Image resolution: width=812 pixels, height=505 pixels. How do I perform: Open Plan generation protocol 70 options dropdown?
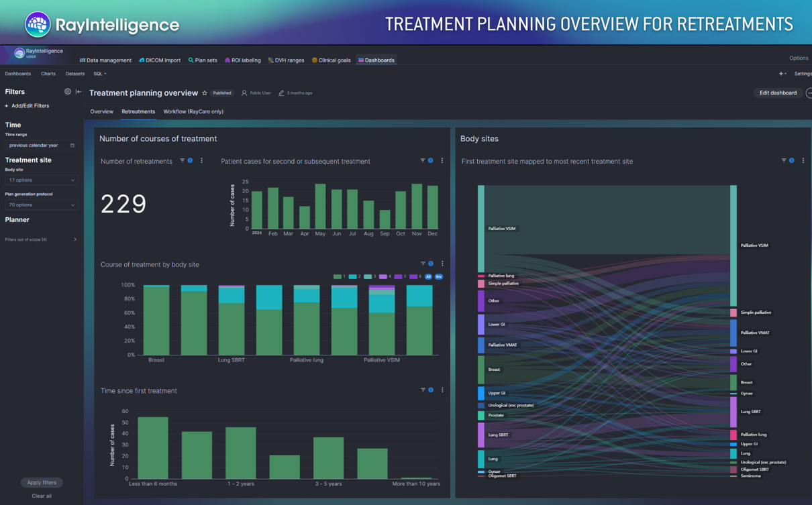tap(41, 205)
